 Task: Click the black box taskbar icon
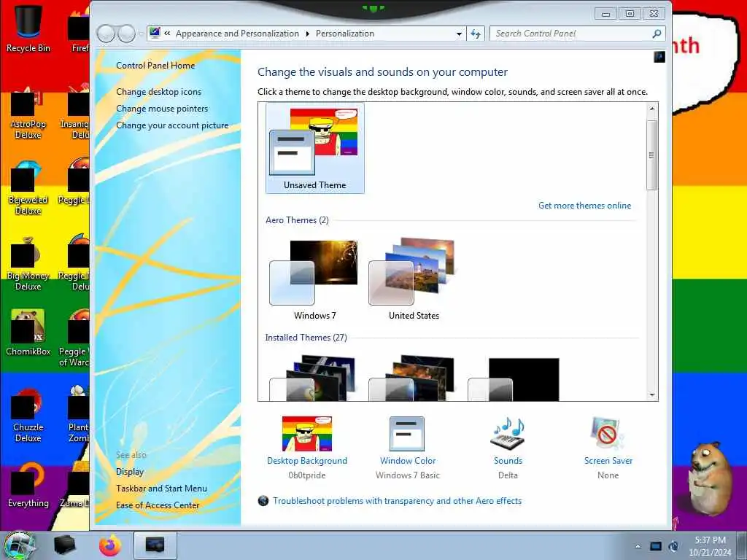point(65,545)
